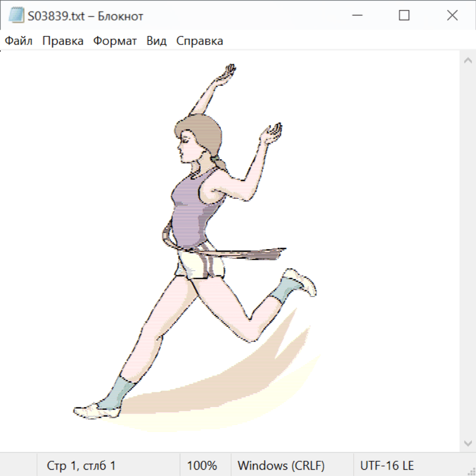This screenshot has width=476, height=476.
Task: Open the Справка menu
Action: [x=199, y=41]
